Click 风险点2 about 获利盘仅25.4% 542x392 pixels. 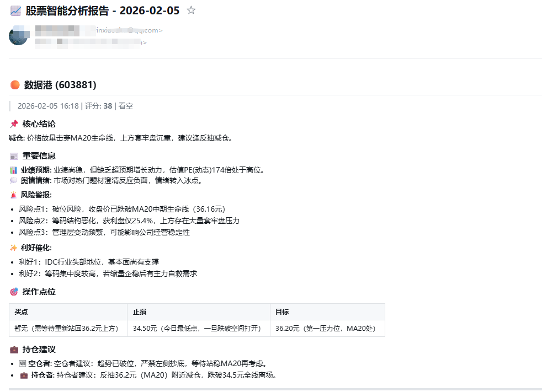[x=129, y=221]
